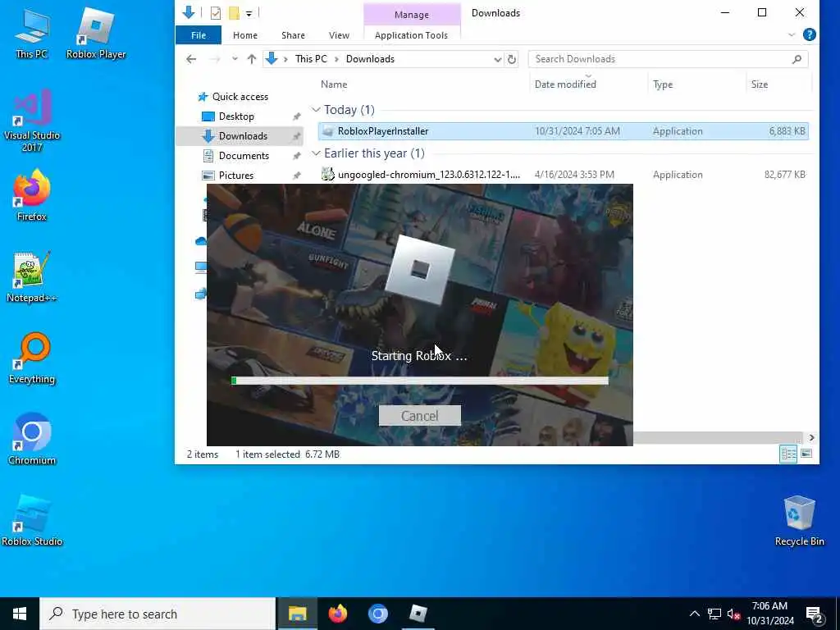Click the This PC breadcrumb segment
Screen dimensions: 840x630
click(311, 59)
